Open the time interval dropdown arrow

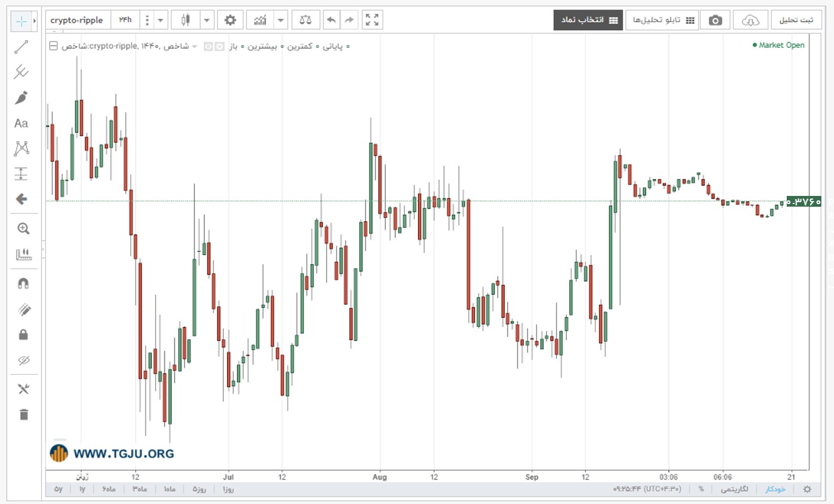pos(161,20)
